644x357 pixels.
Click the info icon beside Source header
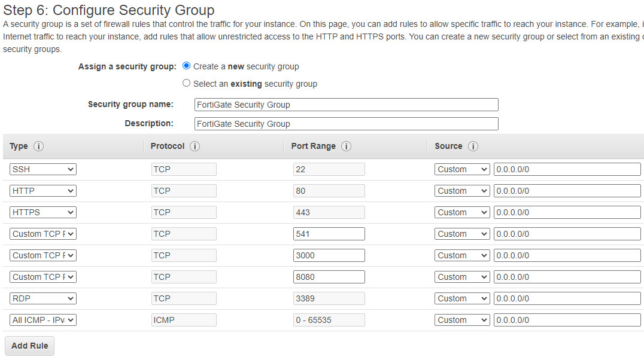pos(473,146)
